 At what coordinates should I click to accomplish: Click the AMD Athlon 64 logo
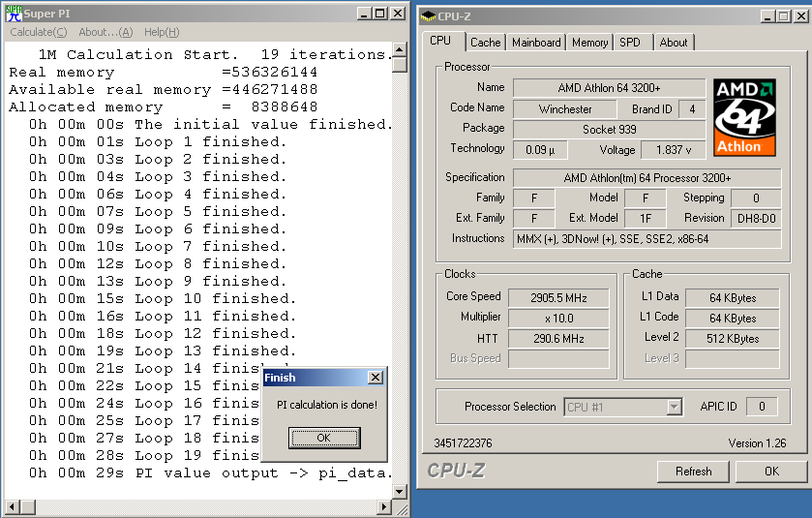click(744, 117)
